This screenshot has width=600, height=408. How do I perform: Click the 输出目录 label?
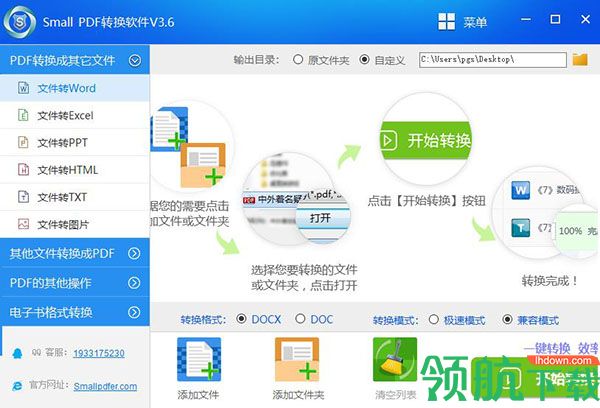(256, 60)
